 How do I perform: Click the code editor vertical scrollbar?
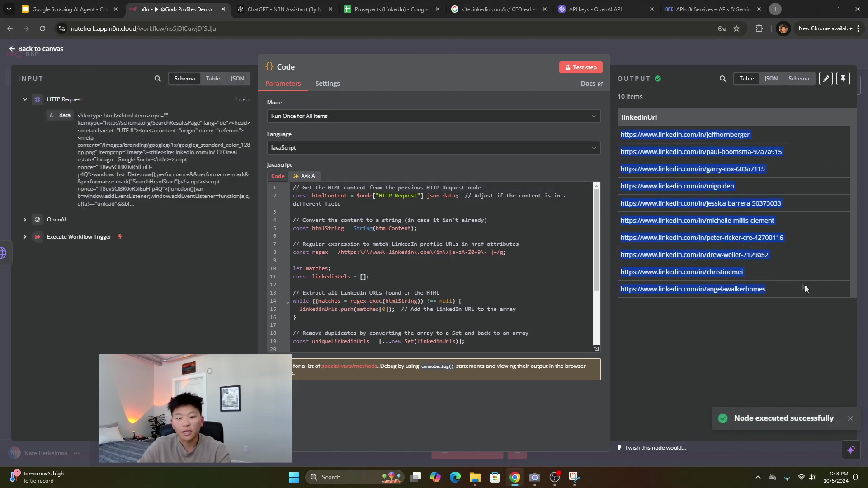click(596, 239)
